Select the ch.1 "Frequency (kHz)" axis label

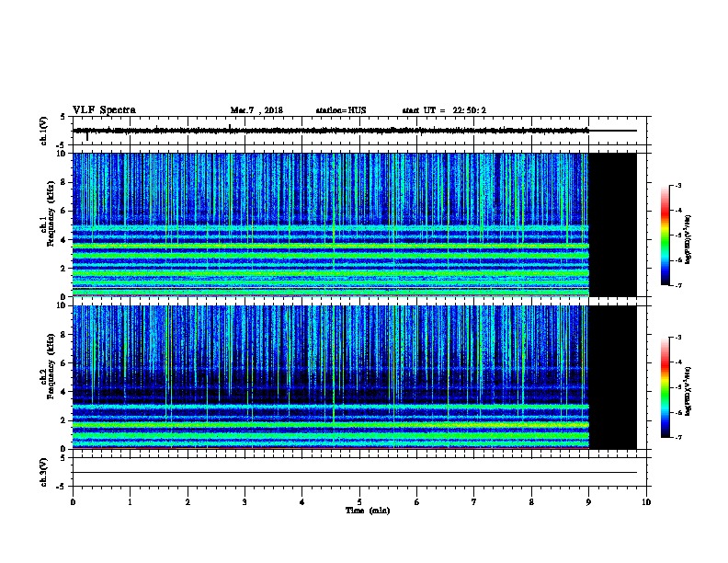click(x=51, y=213)
